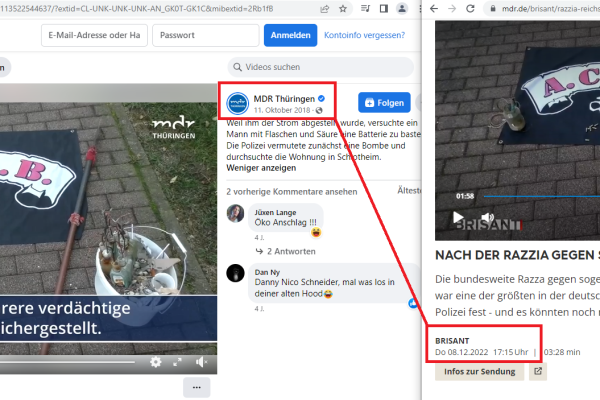Viewport: 600px width, 400px height.
Task: Open the MDR Thüringen page name link
Action: tap(284, 99)
